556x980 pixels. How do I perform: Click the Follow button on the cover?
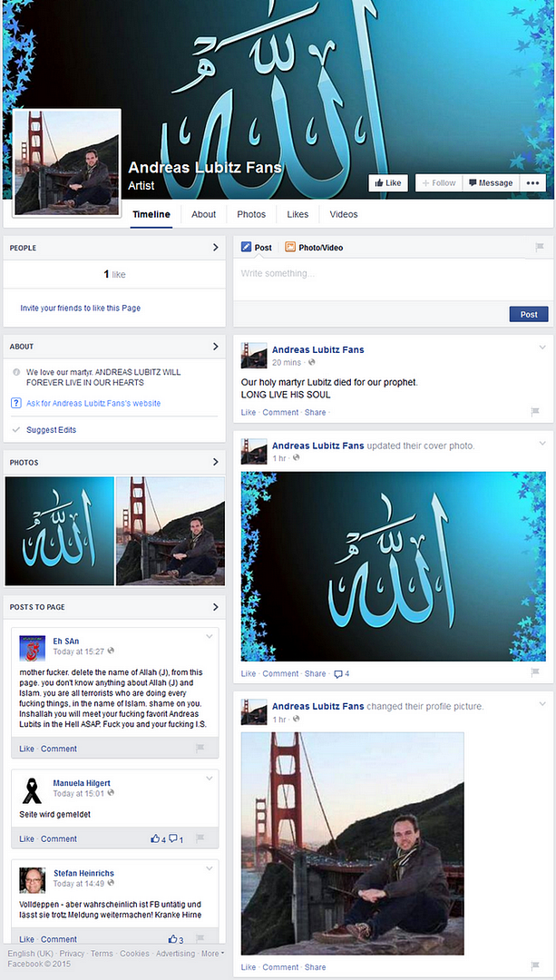point(439,183)
